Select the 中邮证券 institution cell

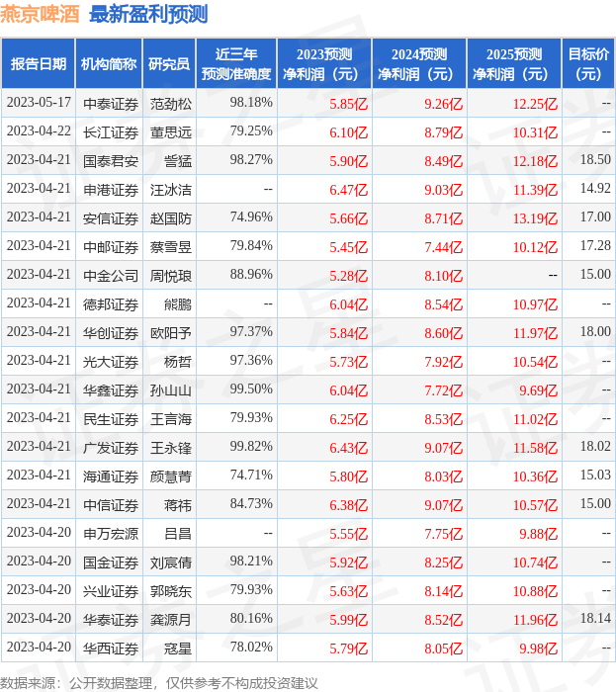[111, 247]
